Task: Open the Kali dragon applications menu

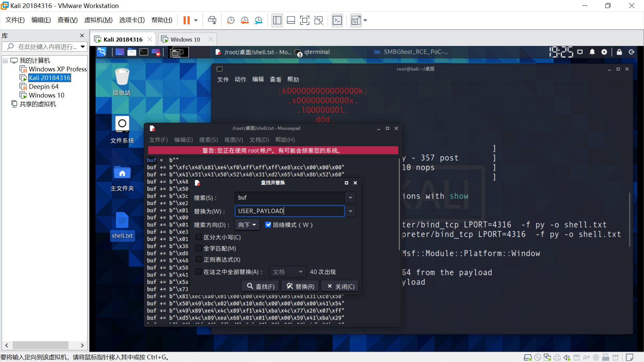Action: (x=102, y=52)
